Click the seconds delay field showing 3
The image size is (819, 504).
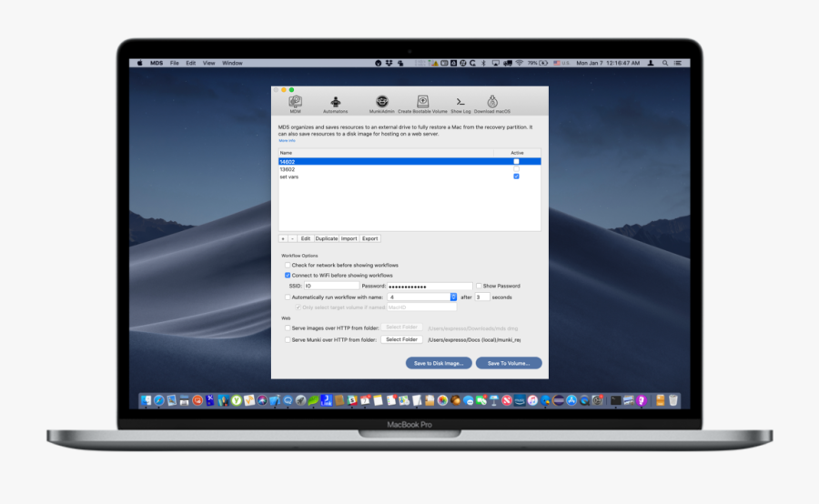tap(482, 297)
